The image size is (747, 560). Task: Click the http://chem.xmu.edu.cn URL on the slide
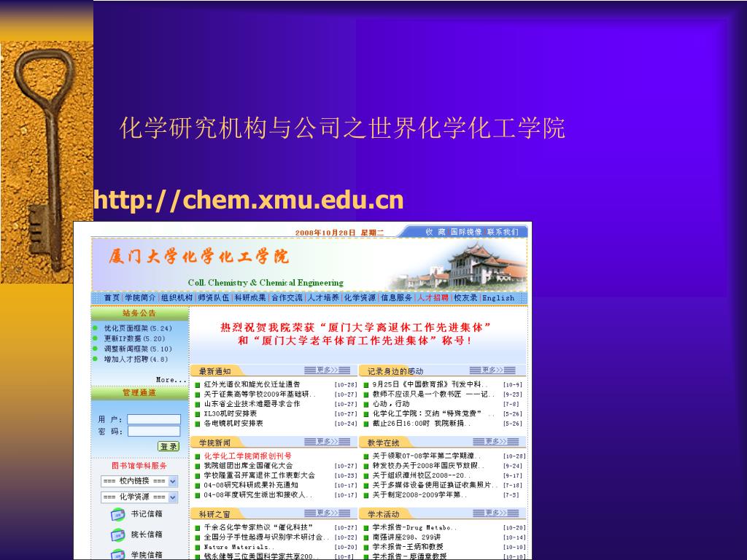click(x=249, y=200)
